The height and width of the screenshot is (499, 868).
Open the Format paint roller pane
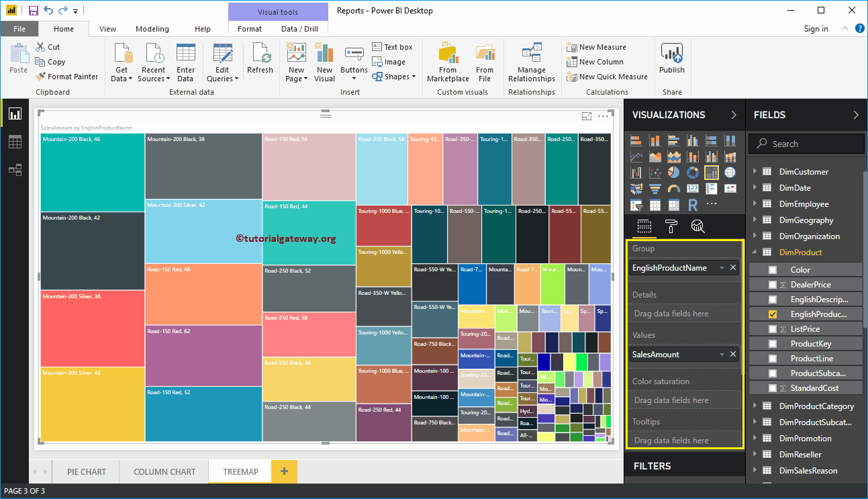click(671, 226)
